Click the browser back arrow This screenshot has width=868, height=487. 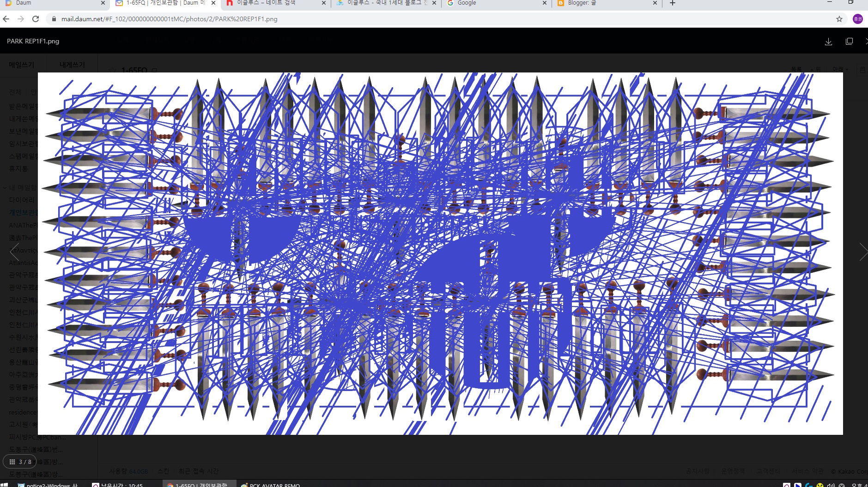tap(6, 19)
